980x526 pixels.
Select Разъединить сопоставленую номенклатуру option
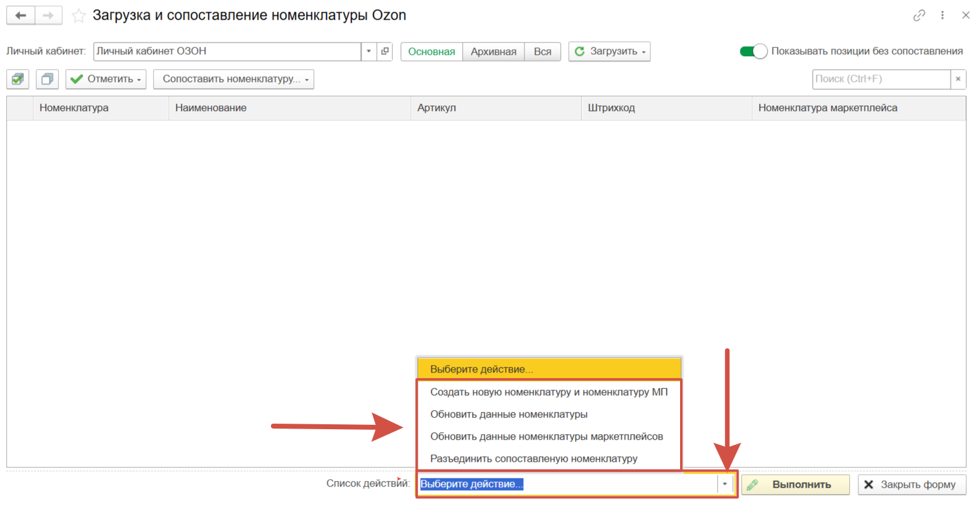tap(533, 459)
